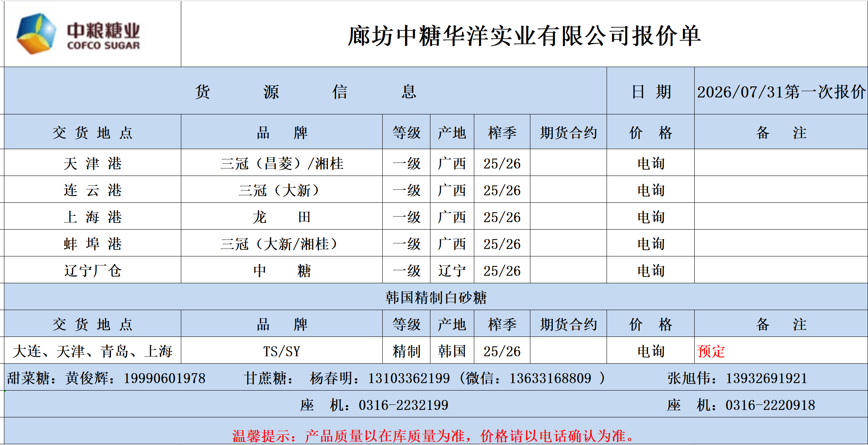868x445 pixels.
Task: Select the 韩国精制白砂糖 section heading
Action: point(436,297)
